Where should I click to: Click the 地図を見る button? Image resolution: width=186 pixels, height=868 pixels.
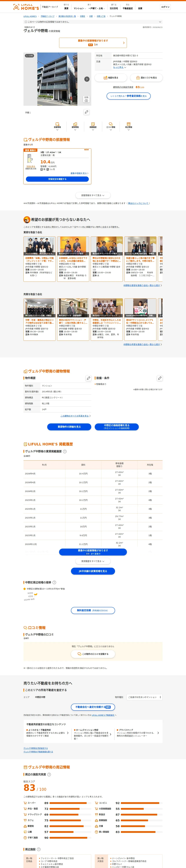click(111, 78)
